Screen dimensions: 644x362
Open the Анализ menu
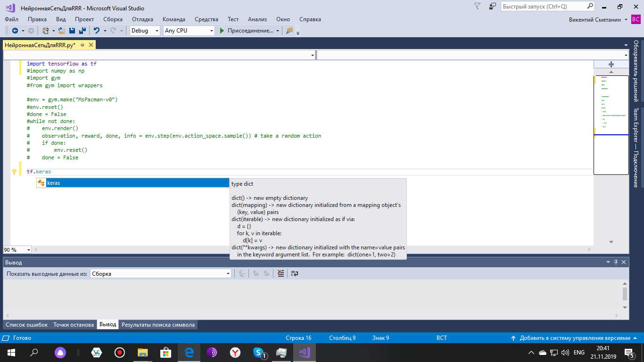pyautogui.click(x=257, y=19)
